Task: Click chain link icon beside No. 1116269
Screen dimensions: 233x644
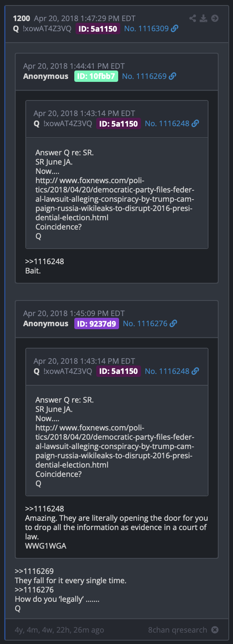Action: [x=172, y=76]
